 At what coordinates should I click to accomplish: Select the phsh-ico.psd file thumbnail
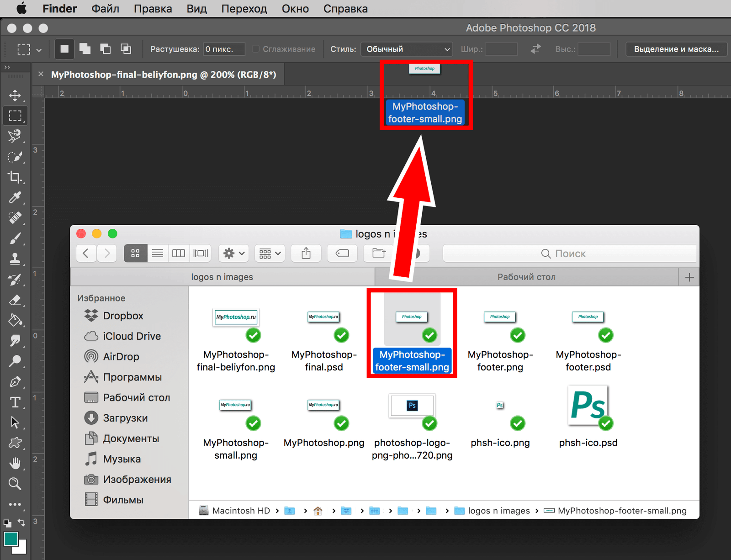(x=588, y=406)
